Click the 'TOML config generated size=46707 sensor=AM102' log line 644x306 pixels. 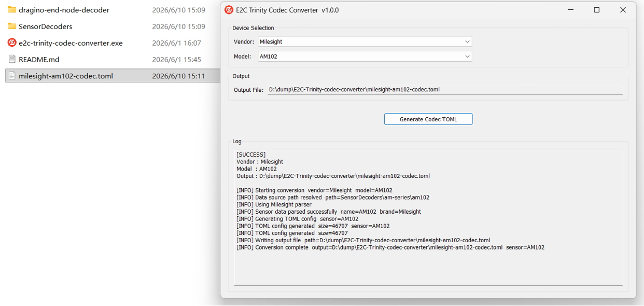(313, 226)
